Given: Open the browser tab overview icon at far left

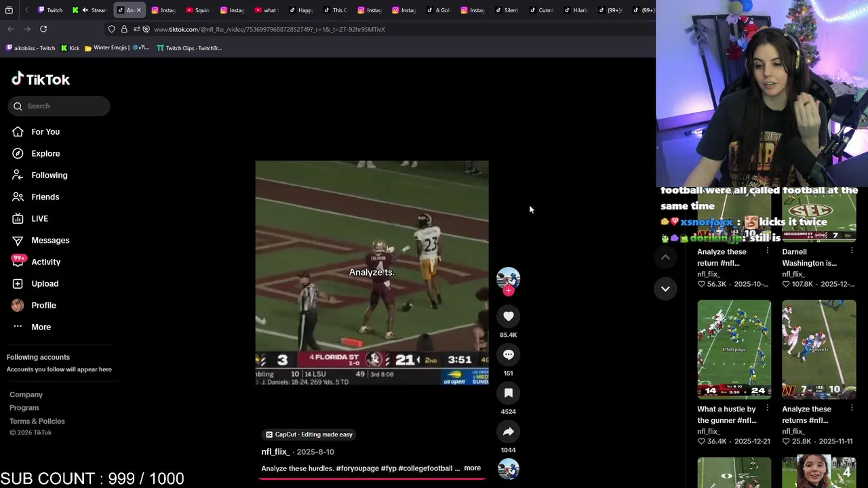Looking at the screenshot, I should click(x=9, y=10).
